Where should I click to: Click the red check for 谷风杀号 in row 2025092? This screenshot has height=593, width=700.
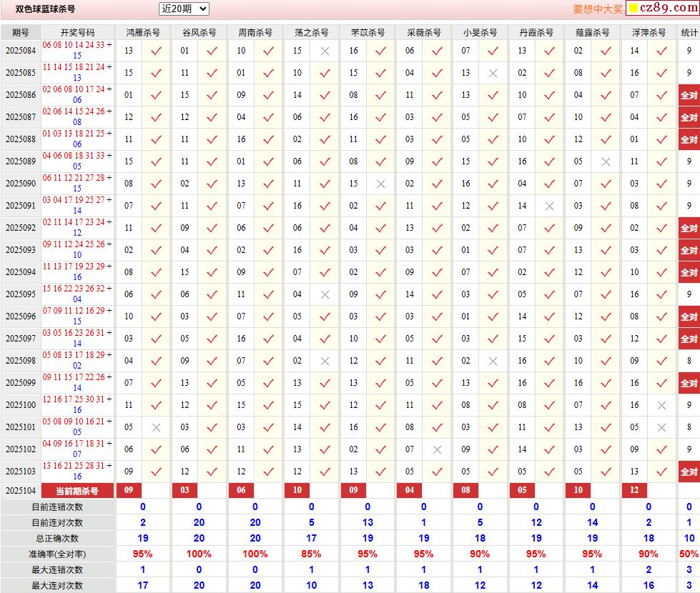click(x=212, y=229)
